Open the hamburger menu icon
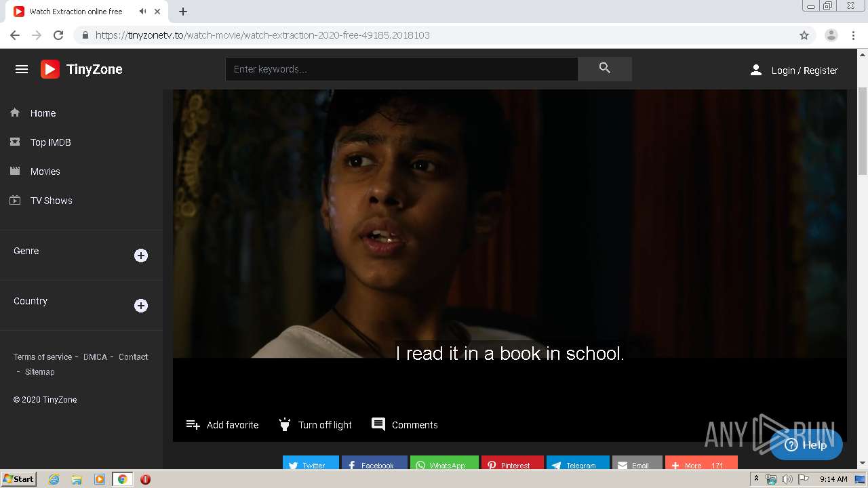This screenshot has width=868, height=488. pos(22,69)
